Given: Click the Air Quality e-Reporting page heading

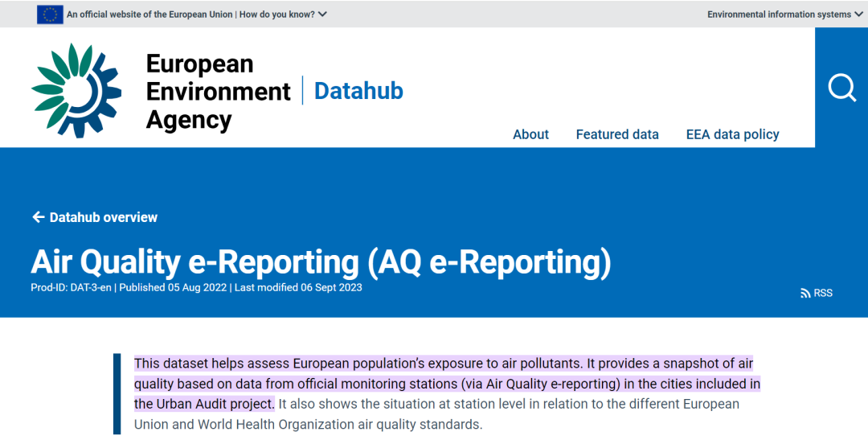Looking at the screenshot, I should click(321, 261).
